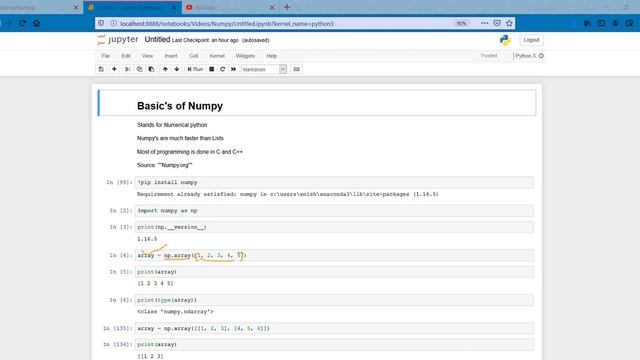640x360 pixels.
Task: Select the Basic's of Numpy heading cell
Action: click(x=317, y=103)
